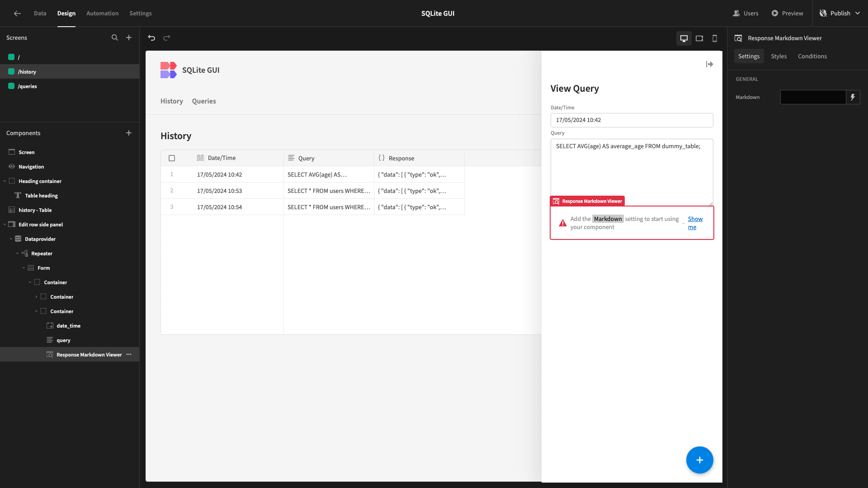This screenshot has width=868, height=488.
Task: Add a new component with the plus icon
Action: click(129, 133)
